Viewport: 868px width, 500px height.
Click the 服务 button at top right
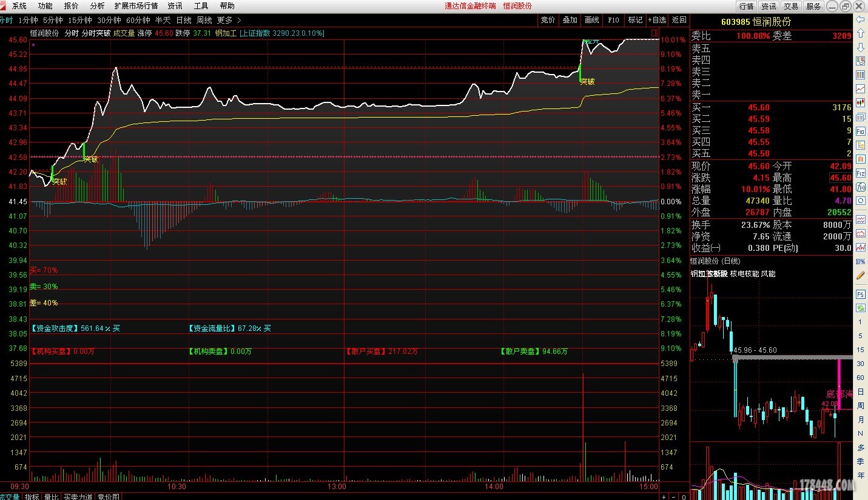tap(813, 6)
